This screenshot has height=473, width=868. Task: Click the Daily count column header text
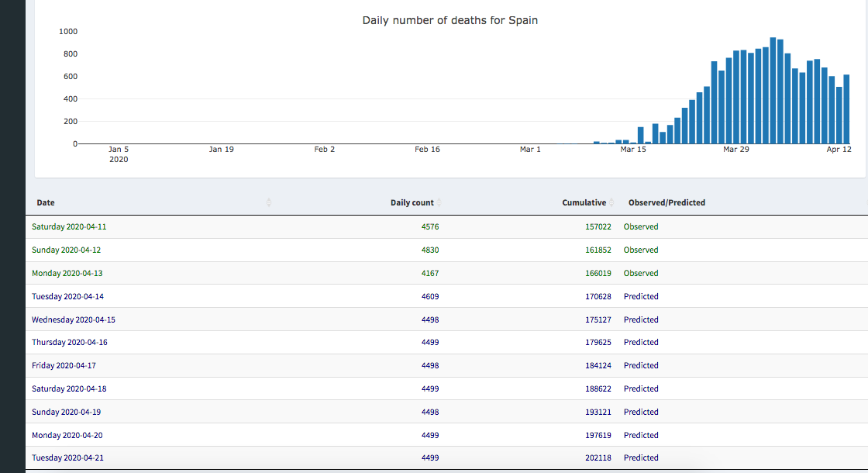[412, 203]
